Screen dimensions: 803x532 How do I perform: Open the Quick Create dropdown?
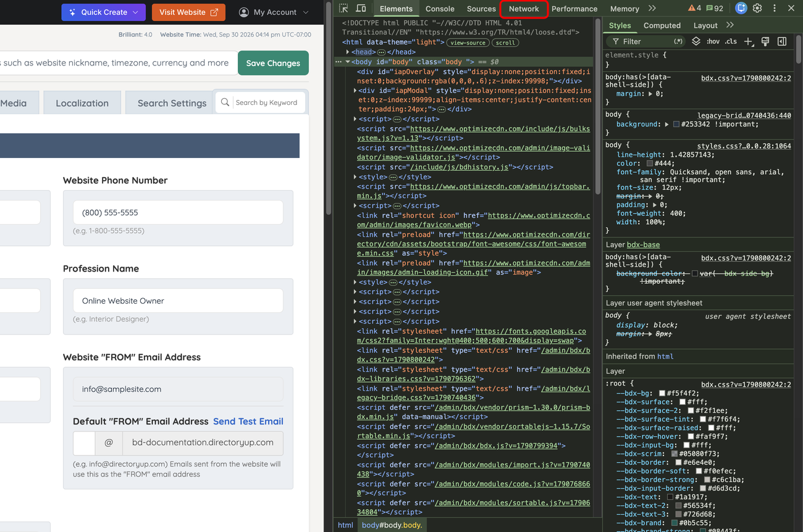pos(104,12)
